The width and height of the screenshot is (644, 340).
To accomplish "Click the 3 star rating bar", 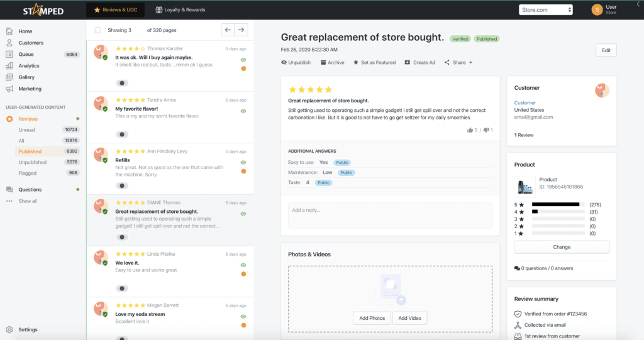I will pyautogui.click(x=558, y=219).
